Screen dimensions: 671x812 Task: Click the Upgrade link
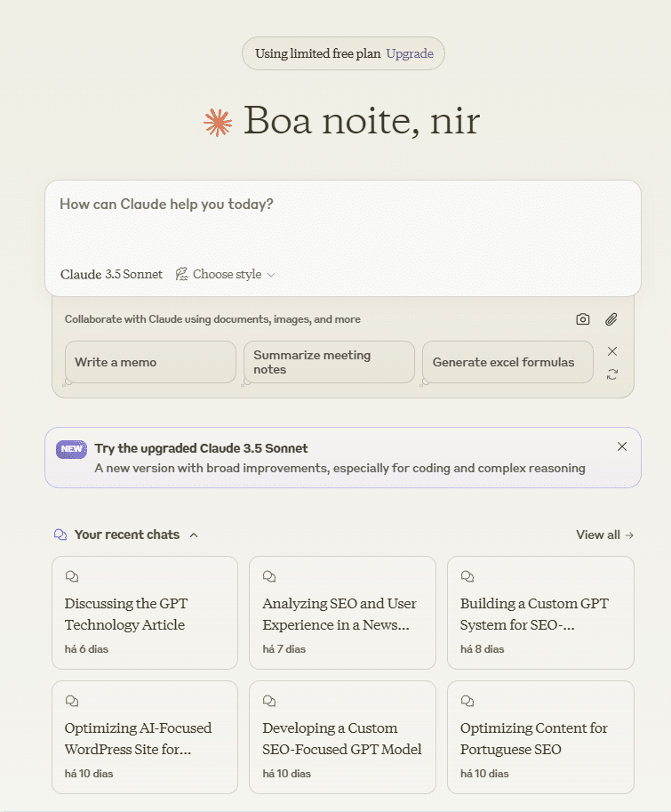410,53
